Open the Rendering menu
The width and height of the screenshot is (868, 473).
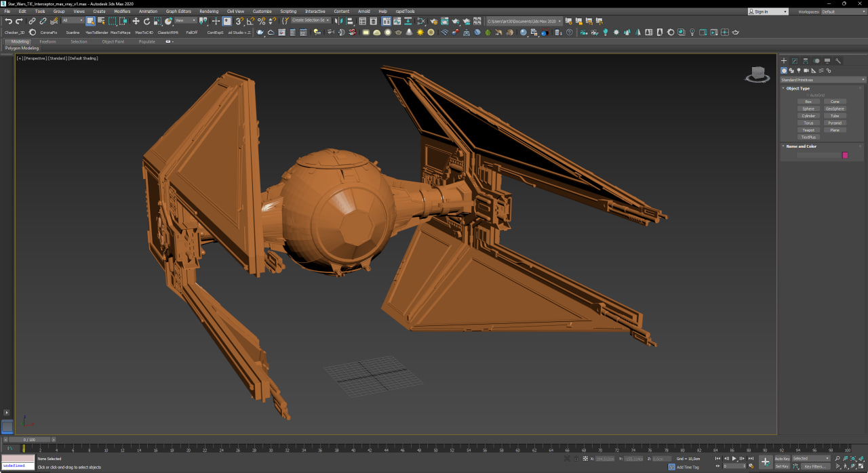point(209,12)
